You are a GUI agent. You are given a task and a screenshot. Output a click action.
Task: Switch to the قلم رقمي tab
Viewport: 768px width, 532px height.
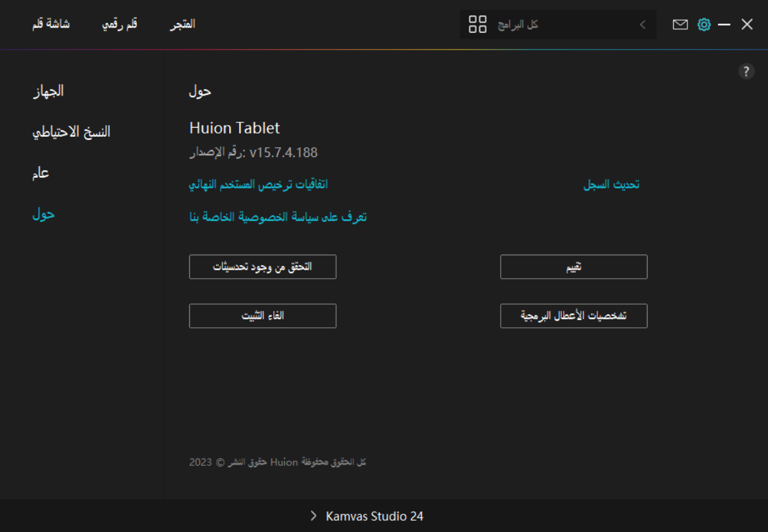pos(120,24)
